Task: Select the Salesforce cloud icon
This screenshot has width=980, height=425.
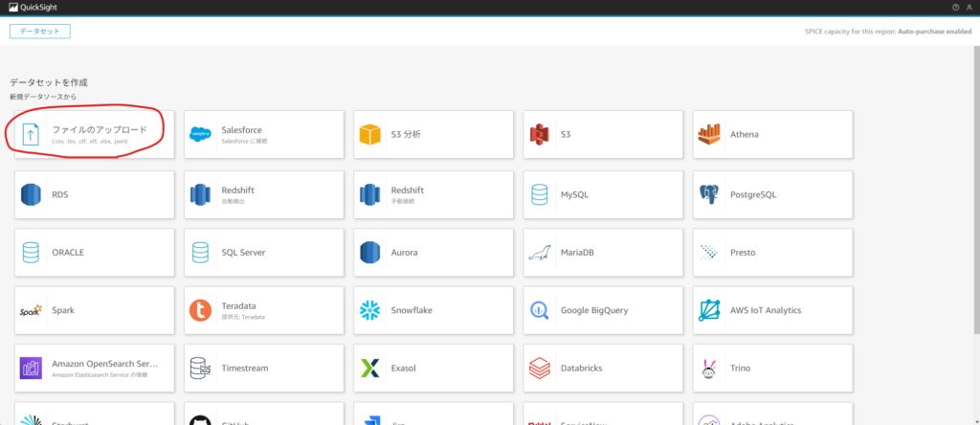Action: [x=200, y=134]
